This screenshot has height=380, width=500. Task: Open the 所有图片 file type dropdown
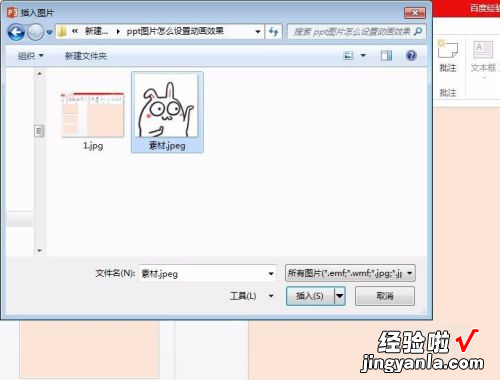(350, 274)
